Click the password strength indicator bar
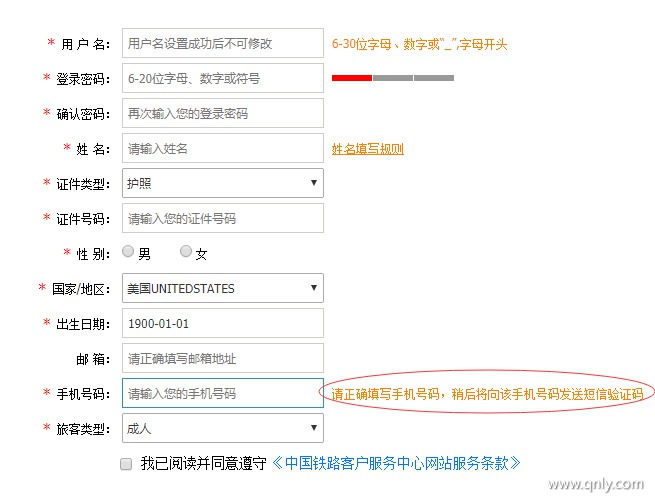 392,78
